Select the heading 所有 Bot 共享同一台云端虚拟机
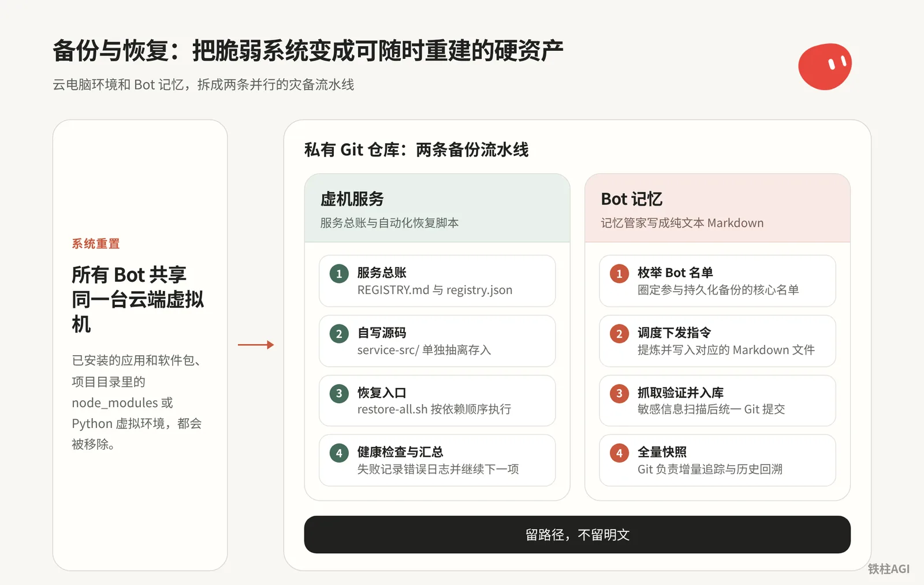Screen dimensions: 924x585 click(138, 299)
